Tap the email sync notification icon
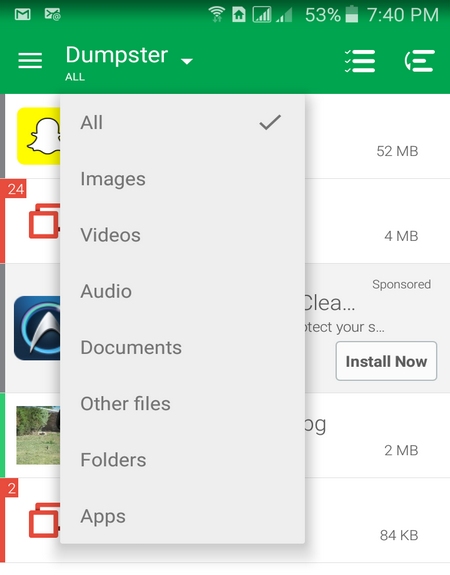The width and height of the screenshot is (450, 575). (52, 15)
